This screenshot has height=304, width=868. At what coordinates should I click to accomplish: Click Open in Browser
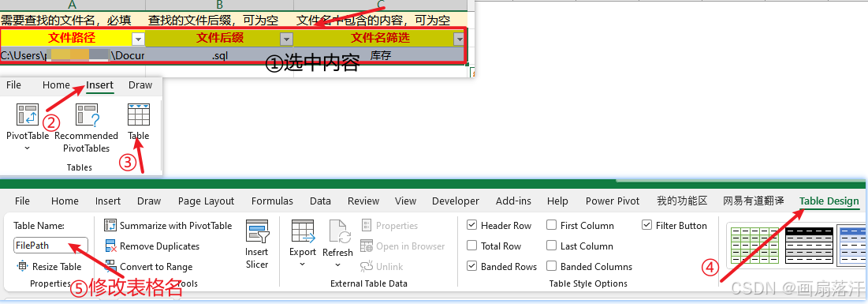(x=403, y=246)
